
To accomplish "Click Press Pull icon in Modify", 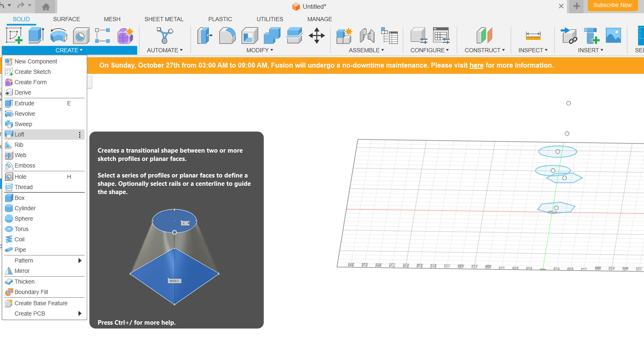I will click(205, 36).
